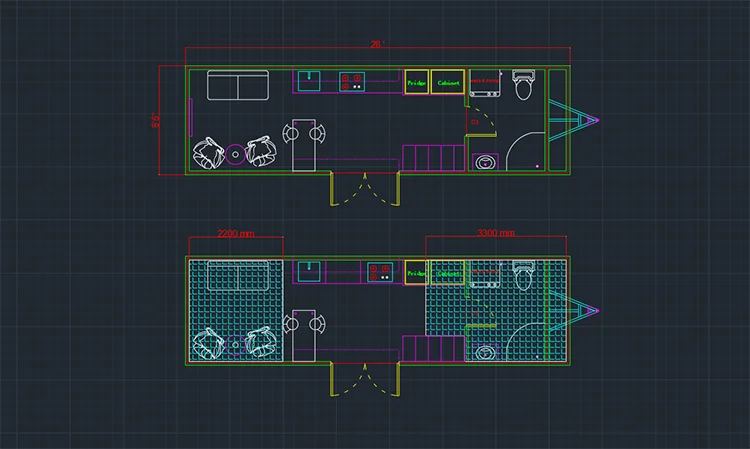Viewport: 750px width, 449px height.
Task: Pick the Cabinet label in the lower plan
Action: (448, 274)
